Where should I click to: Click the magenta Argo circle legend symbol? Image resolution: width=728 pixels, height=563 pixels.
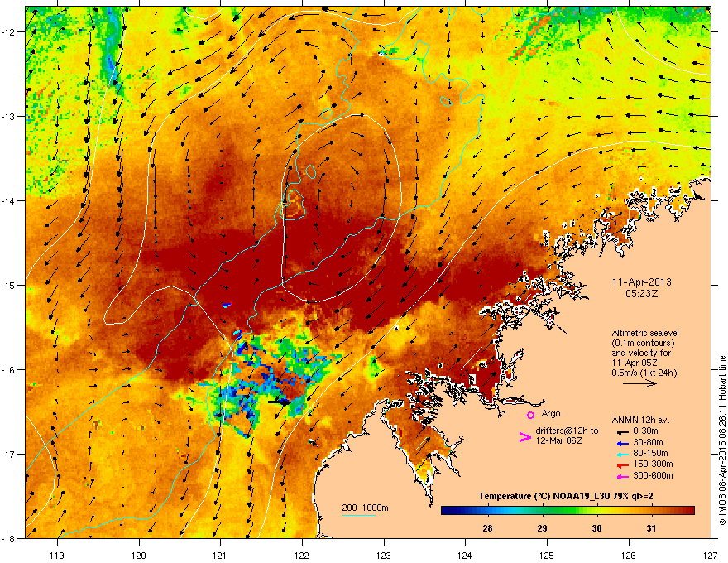530,415
